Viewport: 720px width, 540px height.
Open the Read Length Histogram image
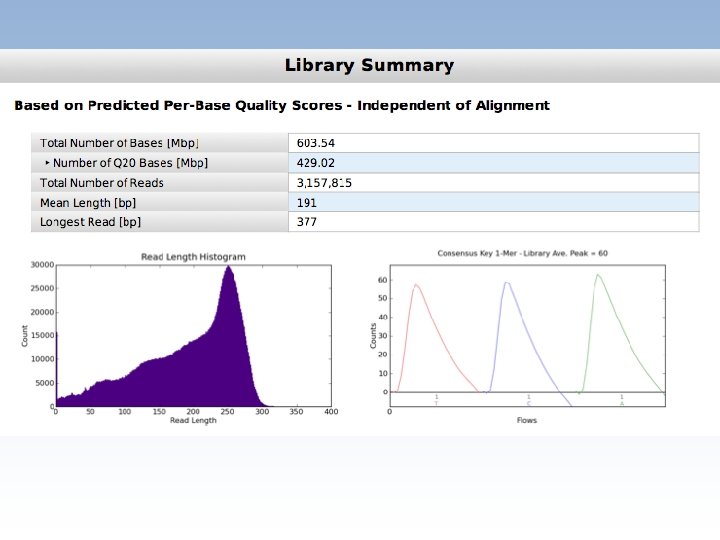[x=180, y=338]
